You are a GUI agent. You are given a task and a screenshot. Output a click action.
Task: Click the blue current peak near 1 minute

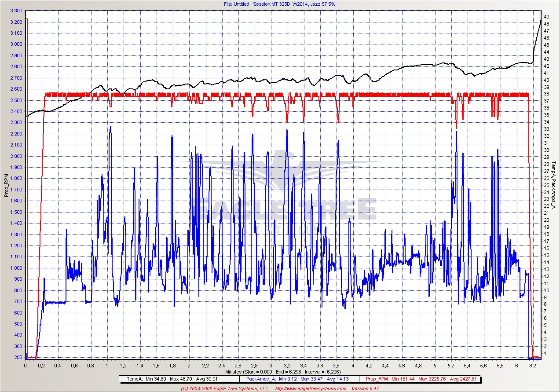click(x=110, y=127)
